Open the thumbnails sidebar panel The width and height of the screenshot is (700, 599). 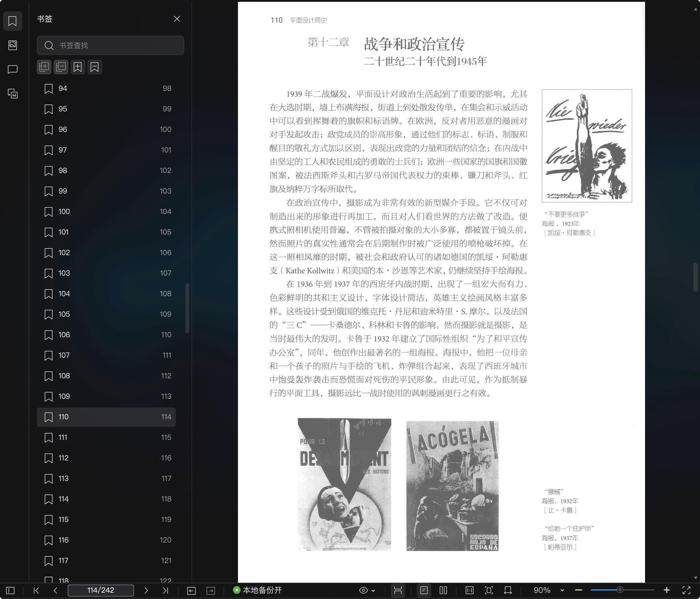(x=12, y=45)
